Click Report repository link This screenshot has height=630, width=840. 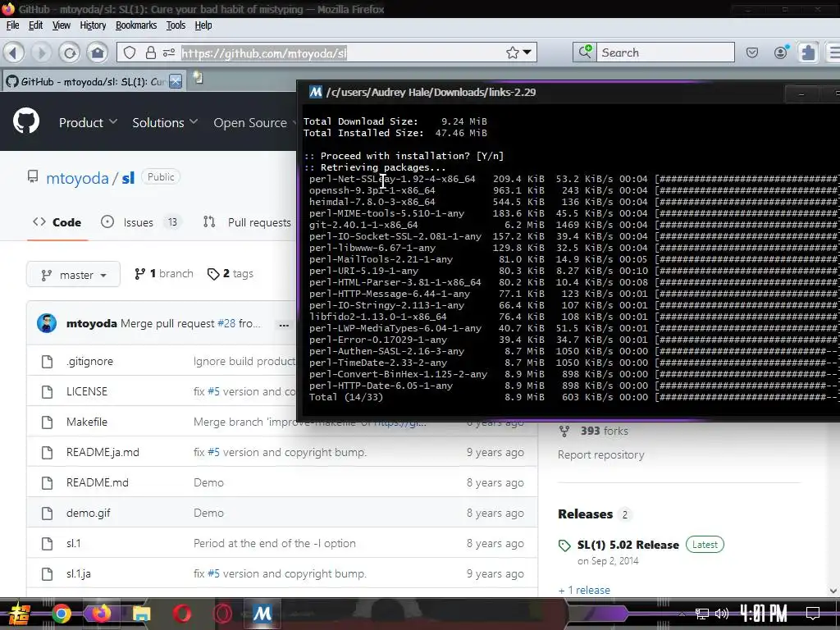(x=600, y=454)
